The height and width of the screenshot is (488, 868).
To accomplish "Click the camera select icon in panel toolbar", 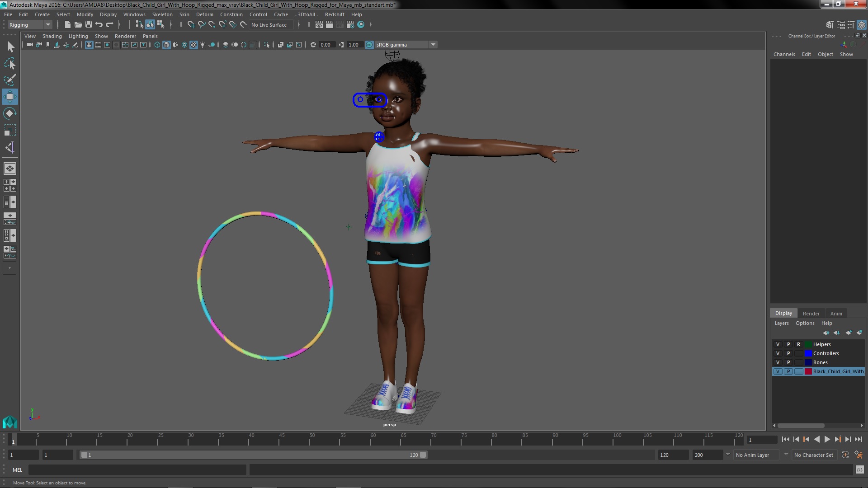I will click(29, 45).
